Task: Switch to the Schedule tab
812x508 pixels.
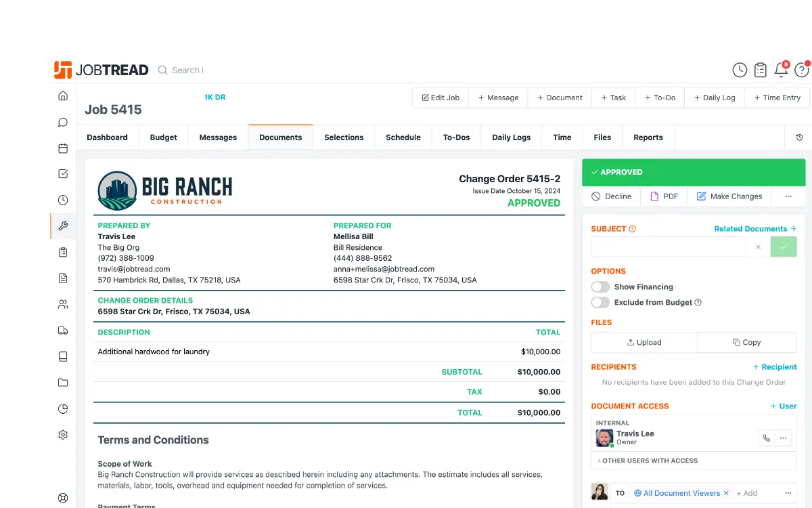Action: pyautogui.click(x=403, y=137)
